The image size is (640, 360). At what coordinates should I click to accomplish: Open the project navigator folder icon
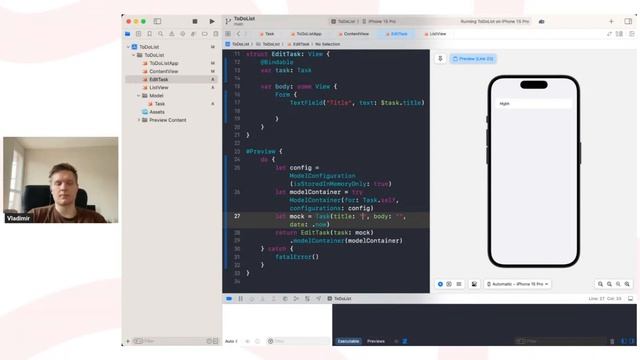click(128, 34)
